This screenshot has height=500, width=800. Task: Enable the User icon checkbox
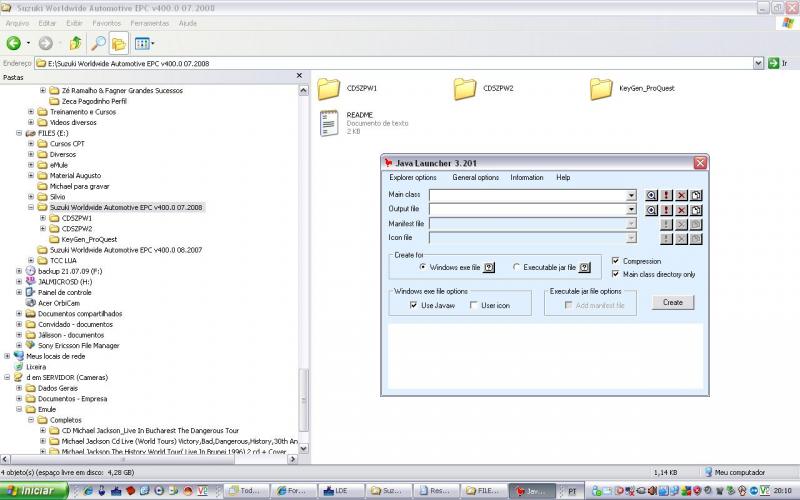[473, 305]
